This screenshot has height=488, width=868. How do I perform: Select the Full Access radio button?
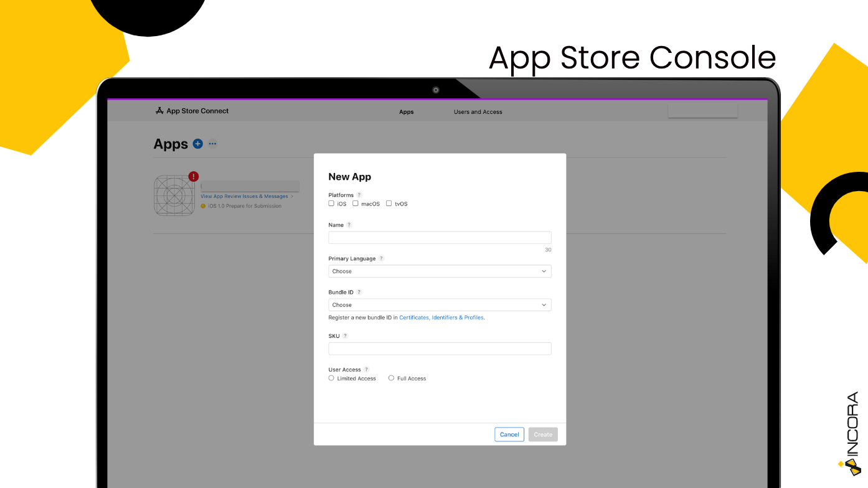(391, 378)
